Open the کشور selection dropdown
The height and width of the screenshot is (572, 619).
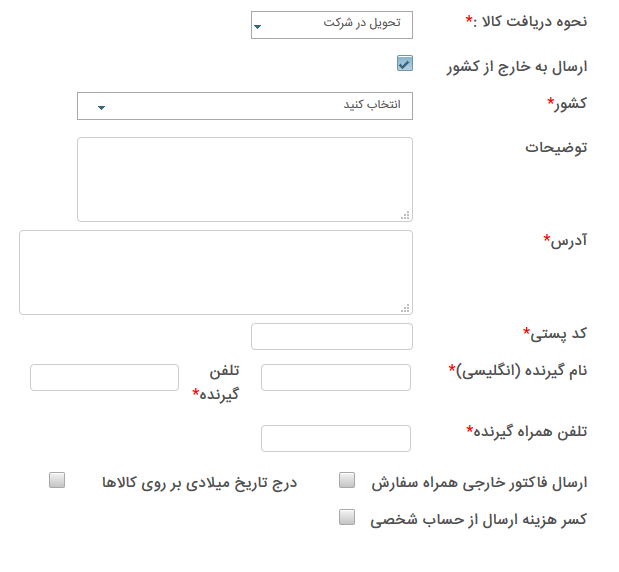click(x=245, y=106)
